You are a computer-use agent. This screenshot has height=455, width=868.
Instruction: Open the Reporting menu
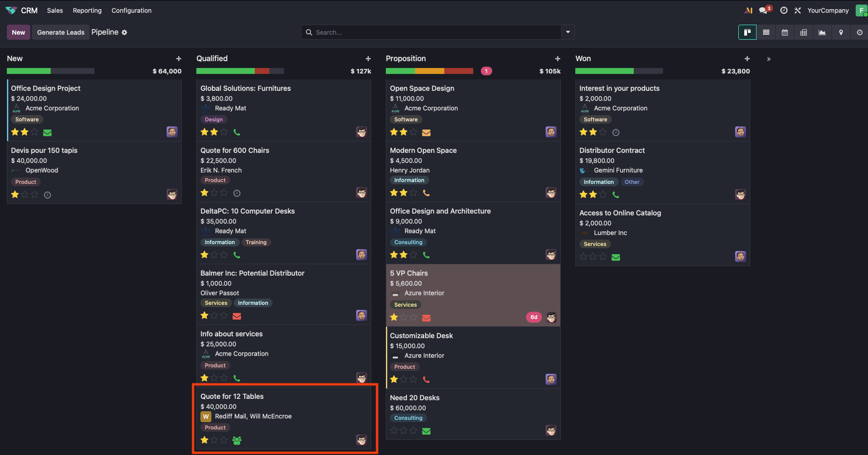[87, 10]
